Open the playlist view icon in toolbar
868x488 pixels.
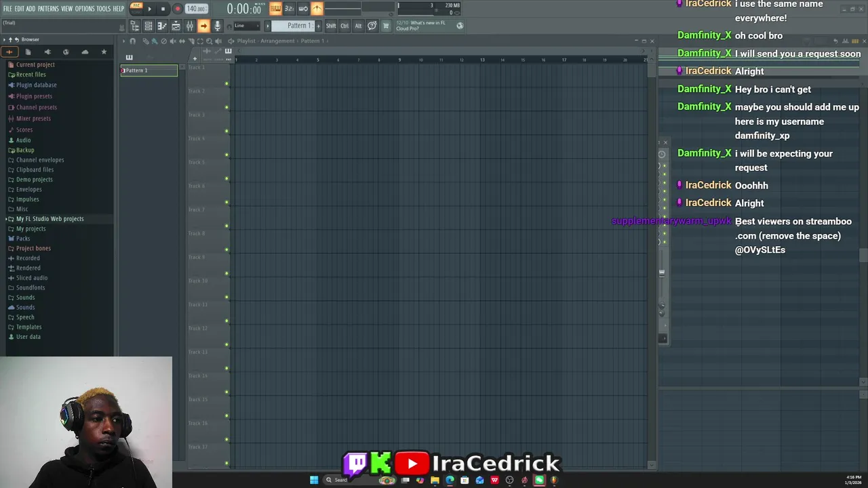(176, 26)
